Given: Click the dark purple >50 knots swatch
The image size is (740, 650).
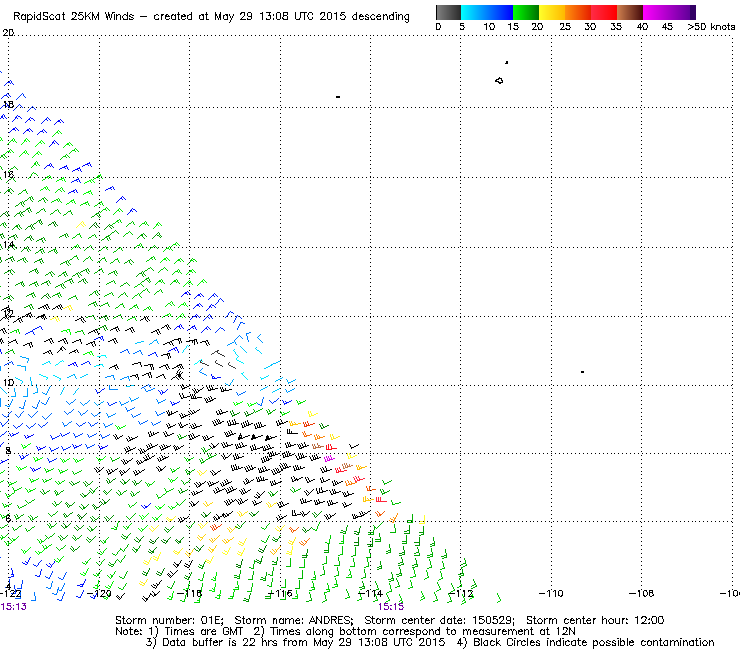Looking at the screenshot, I should coord(692,12).
